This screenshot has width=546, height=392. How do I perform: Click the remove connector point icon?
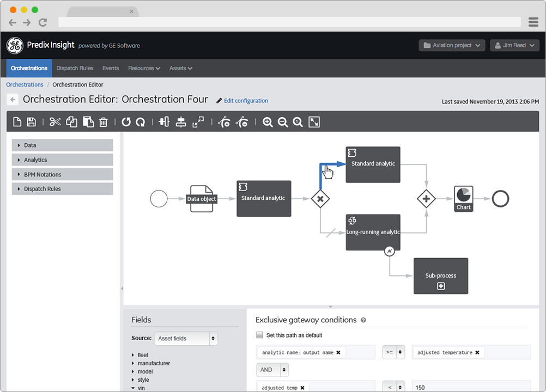click(242, 122)
